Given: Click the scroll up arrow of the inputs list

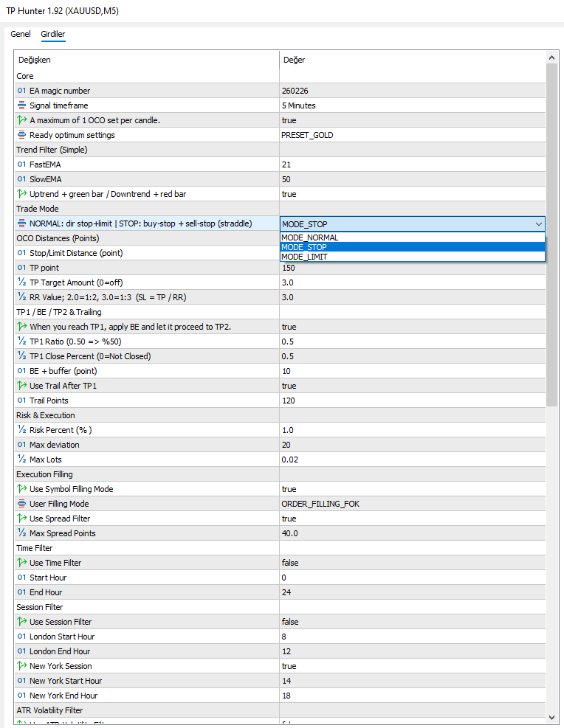Looking at the screenshot, I should click(552, 58).
